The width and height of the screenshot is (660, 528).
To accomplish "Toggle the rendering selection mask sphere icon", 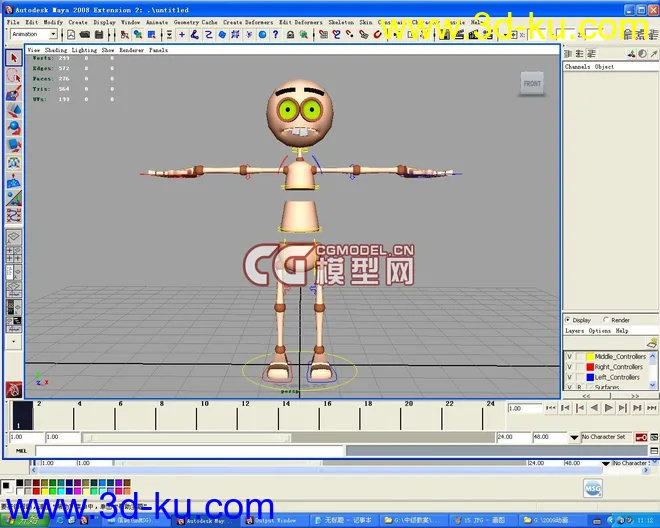I will tap(262, 35).
